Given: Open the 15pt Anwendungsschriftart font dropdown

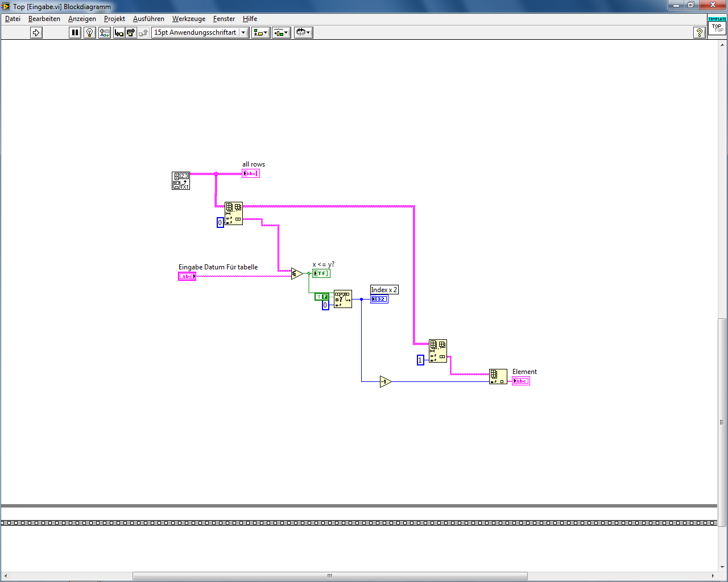Looking at the screenshot, I should pyautogui.click(x=200, y=32).
